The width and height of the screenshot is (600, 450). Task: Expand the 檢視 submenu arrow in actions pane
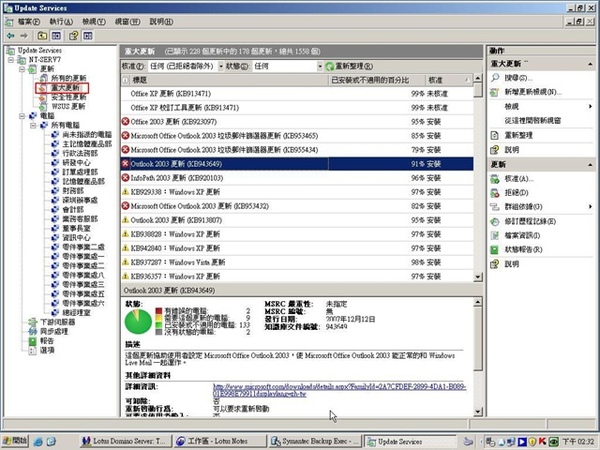590,106
